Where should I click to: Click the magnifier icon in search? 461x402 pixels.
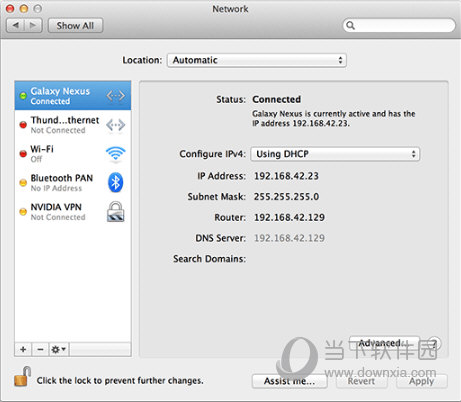coord(350,25)
